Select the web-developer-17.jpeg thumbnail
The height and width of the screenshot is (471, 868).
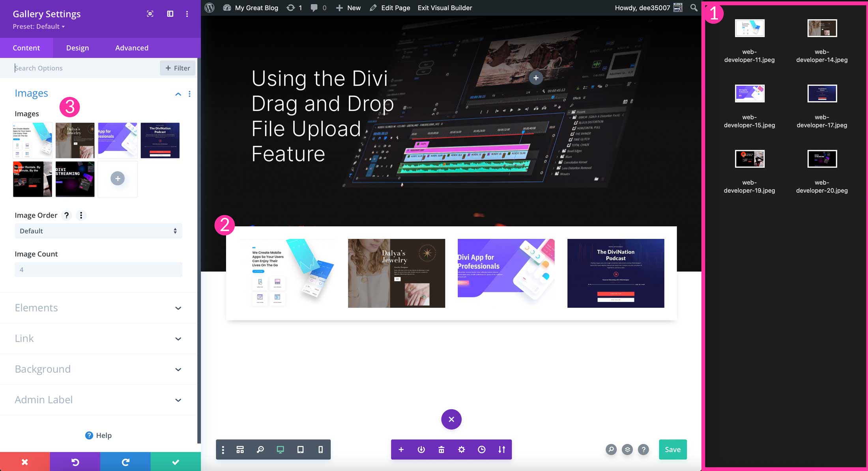822,93
